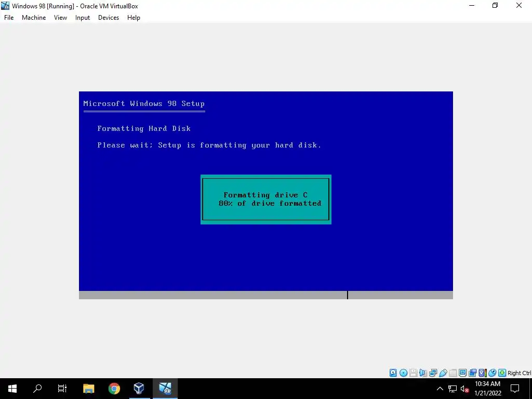Click the floppy disk status icon
Viewport: 532px width, 399px height.
pyautogui.click(x=413, y=373)
